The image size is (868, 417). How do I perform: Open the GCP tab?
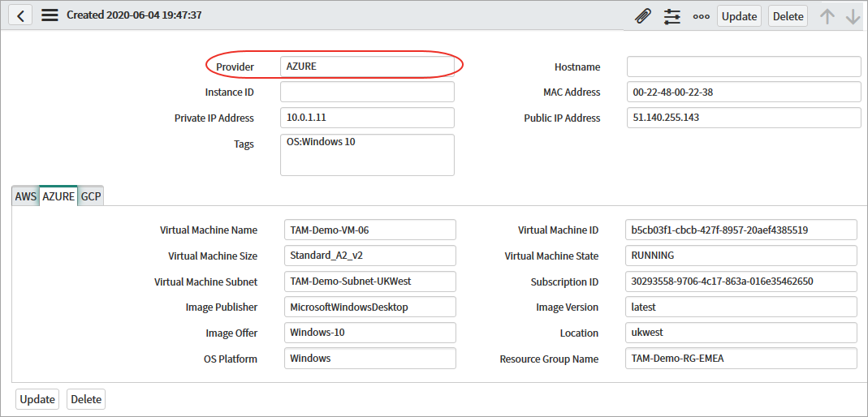tap(91, 196)
